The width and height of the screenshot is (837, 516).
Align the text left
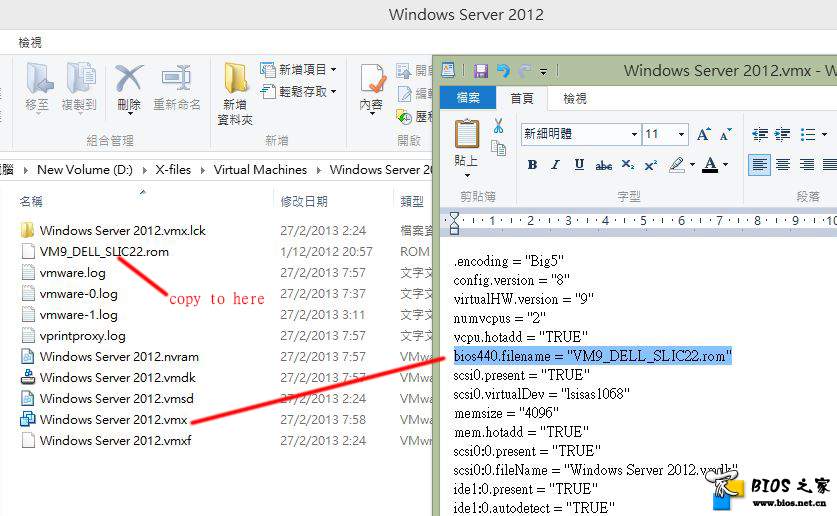(x=759, y=165)
